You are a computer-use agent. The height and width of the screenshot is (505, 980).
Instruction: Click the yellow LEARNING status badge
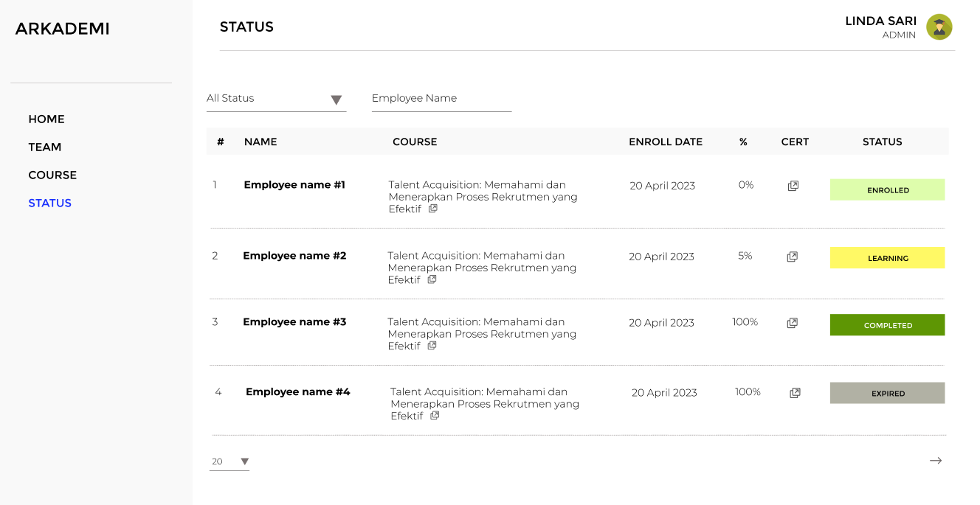tap(887, 258)
